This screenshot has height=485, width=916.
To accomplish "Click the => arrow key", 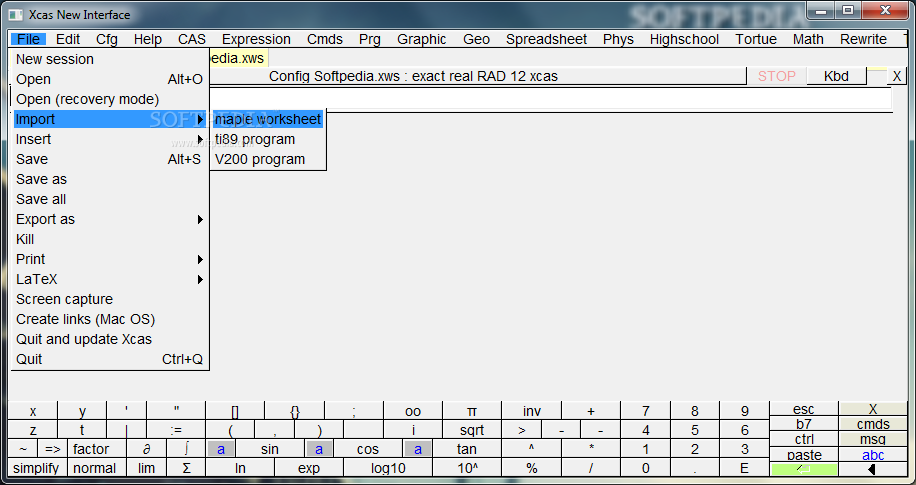I will 53,449.
